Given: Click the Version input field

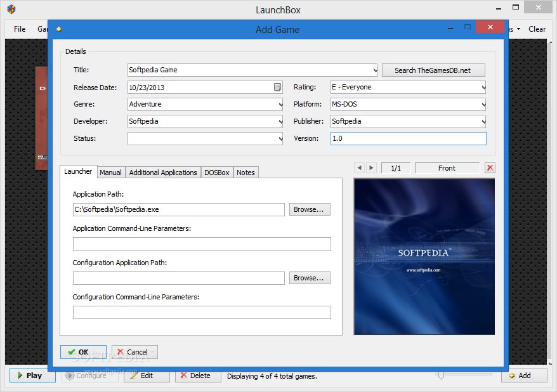Looking at the screenshot, I should [x=408, y=138].
